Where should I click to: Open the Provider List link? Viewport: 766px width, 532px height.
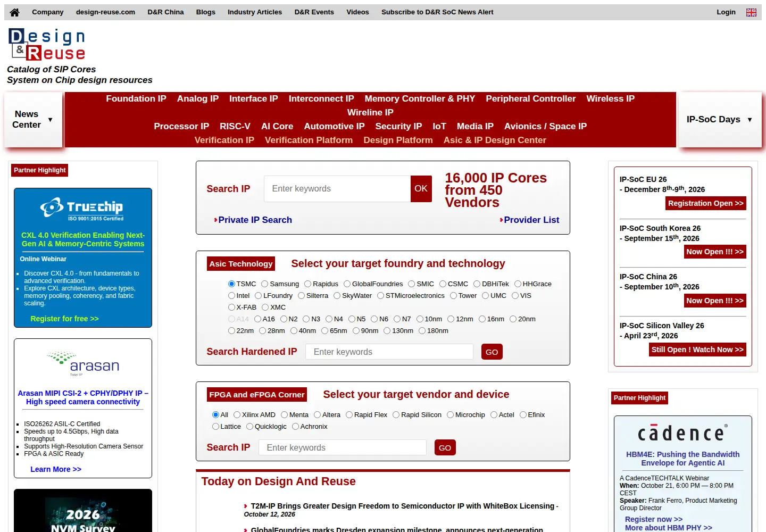(x=531, y=220)
